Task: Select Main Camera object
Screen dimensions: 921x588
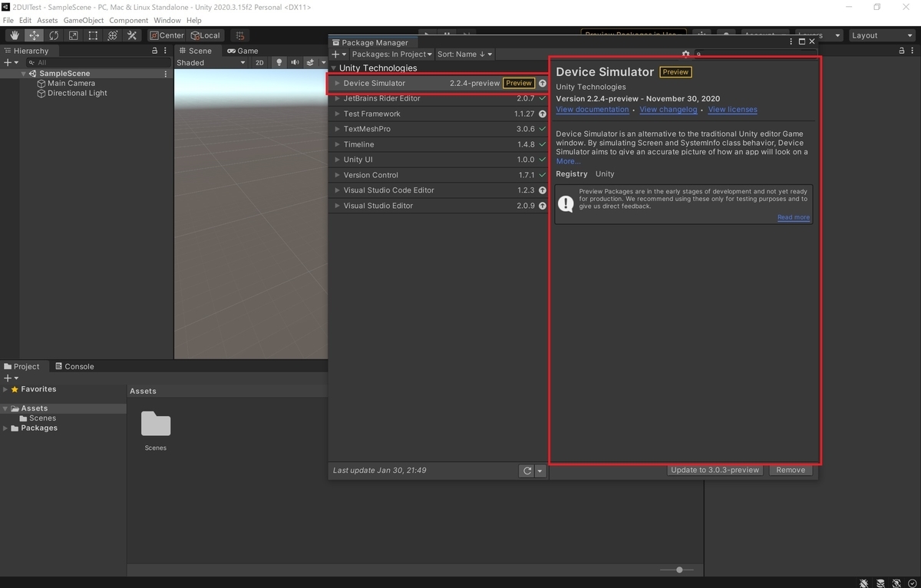Action: click(x=71, y=83)
